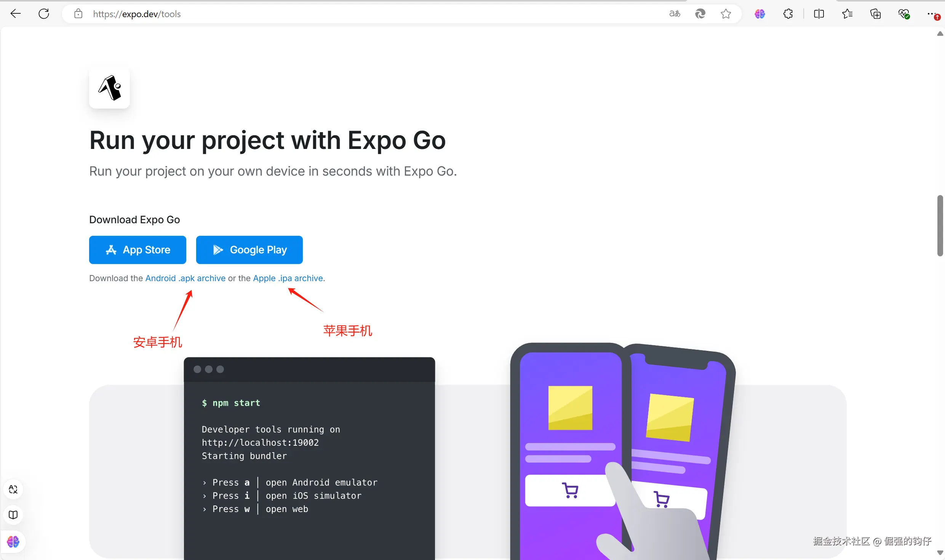Click the site info lock icon
Screen dimensions: 945x560
tap(78, 14)
